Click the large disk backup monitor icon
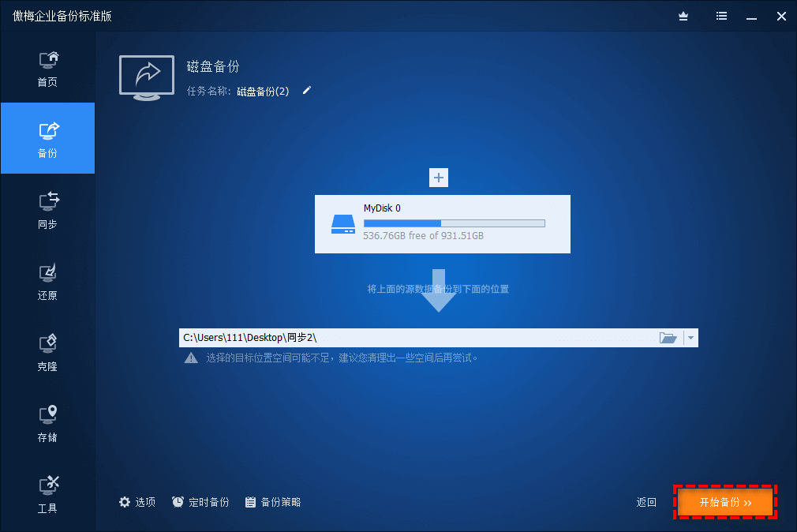 click(147, 77)
